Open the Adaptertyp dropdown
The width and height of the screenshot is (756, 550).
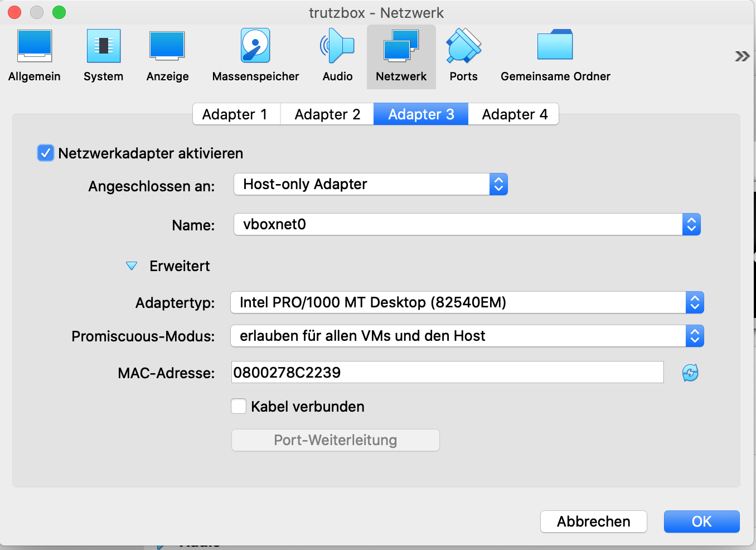tap(467, 302)
